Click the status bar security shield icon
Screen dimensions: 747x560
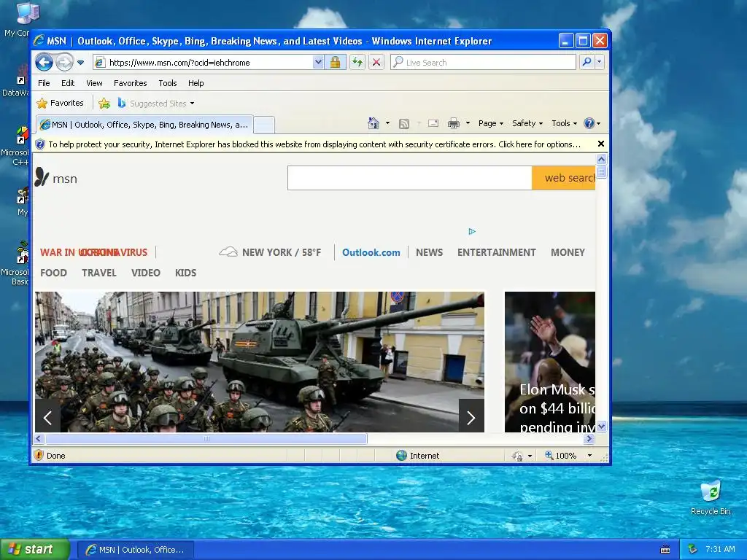[39, 455]
